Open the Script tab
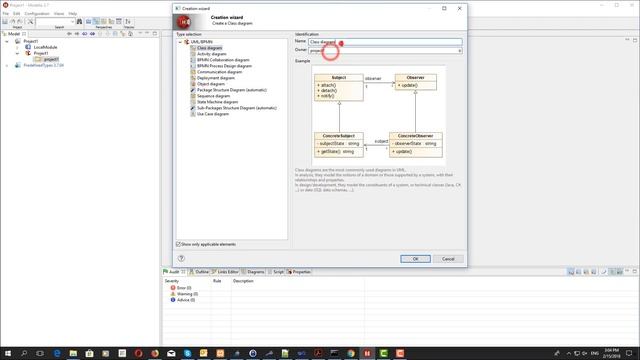Screen dimensions: 640x360 click(276, 272)
